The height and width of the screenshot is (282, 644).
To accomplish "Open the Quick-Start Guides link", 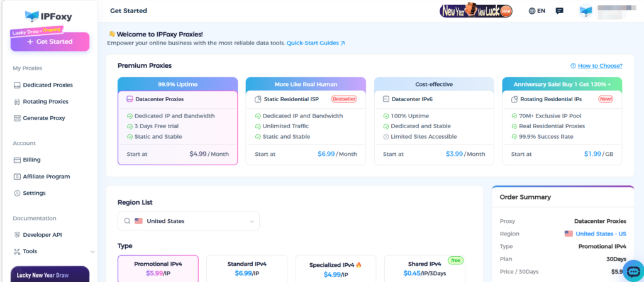I will 316,43.
